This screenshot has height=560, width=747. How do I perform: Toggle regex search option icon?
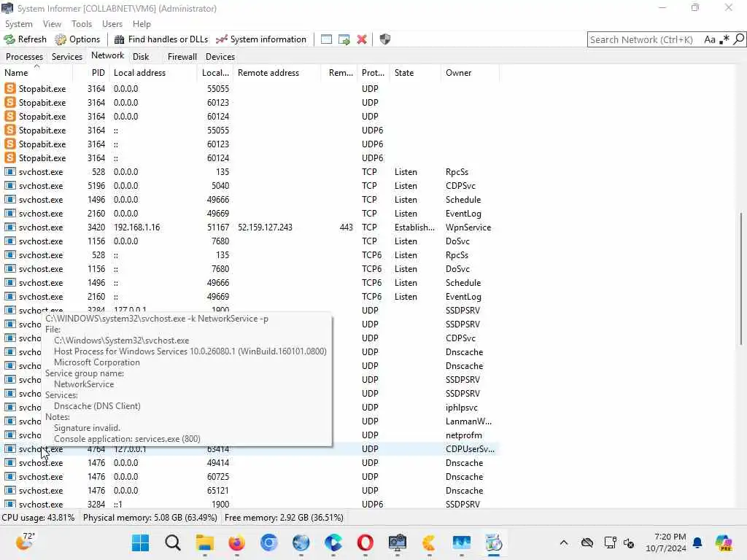pyautogui.click(x=724, y=39)
